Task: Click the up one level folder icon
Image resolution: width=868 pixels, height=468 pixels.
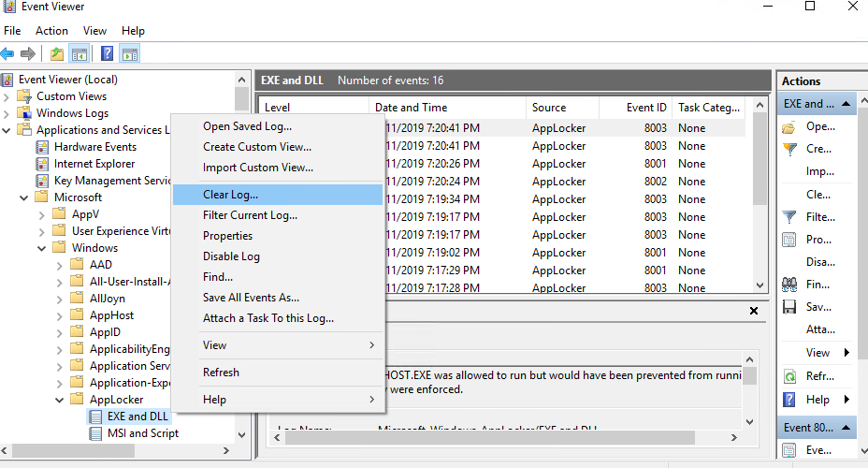Action: [x=58, y=54]
